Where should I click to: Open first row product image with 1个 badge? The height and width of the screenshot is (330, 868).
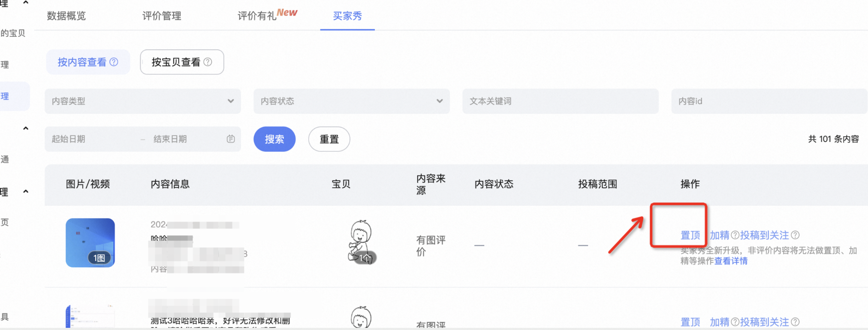point(362,242)
